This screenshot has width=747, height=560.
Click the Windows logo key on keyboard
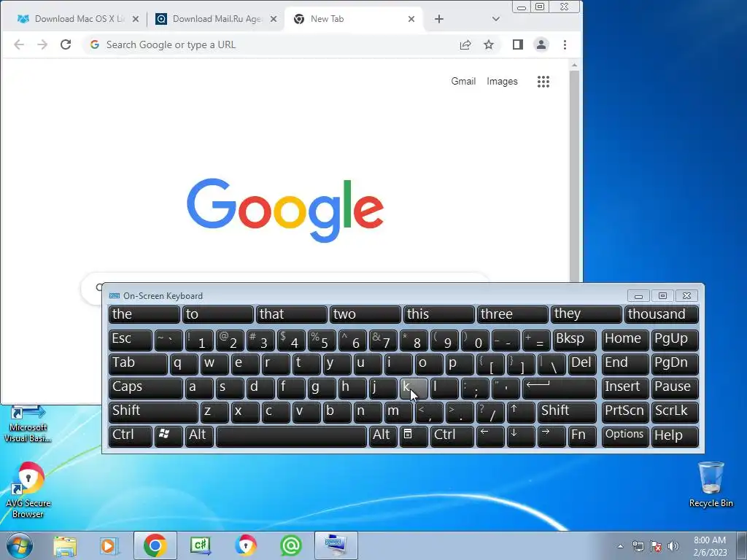tap(169, 436)
